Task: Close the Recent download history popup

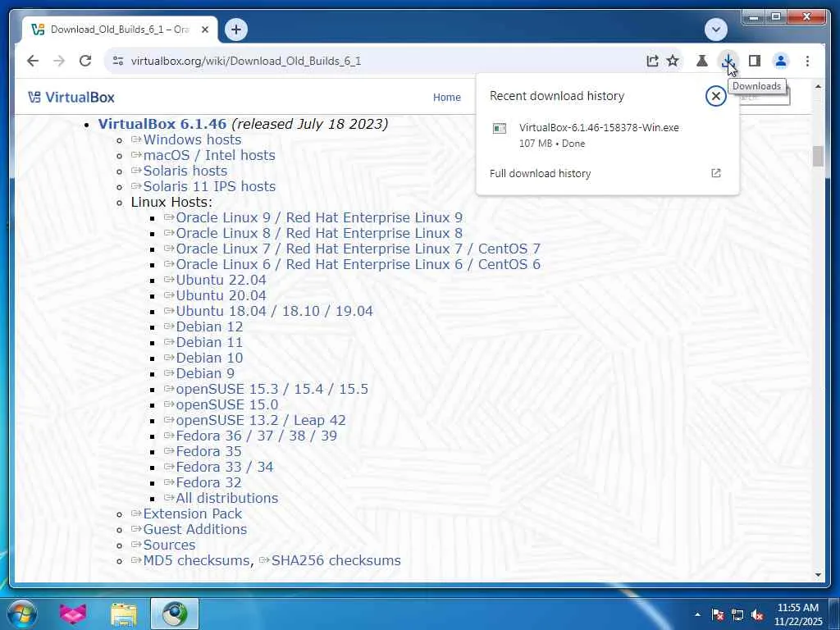Action: [x=715, y=97]
